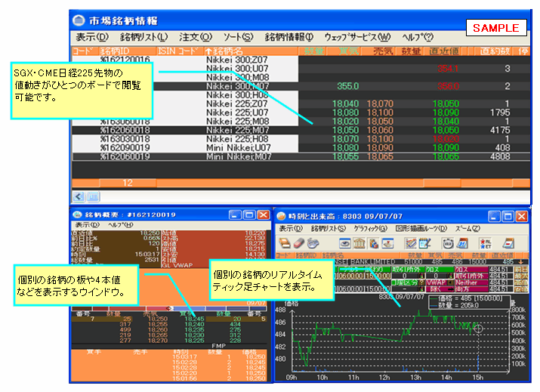Select the Mini Nikkei;M07 row

point(301,157)
